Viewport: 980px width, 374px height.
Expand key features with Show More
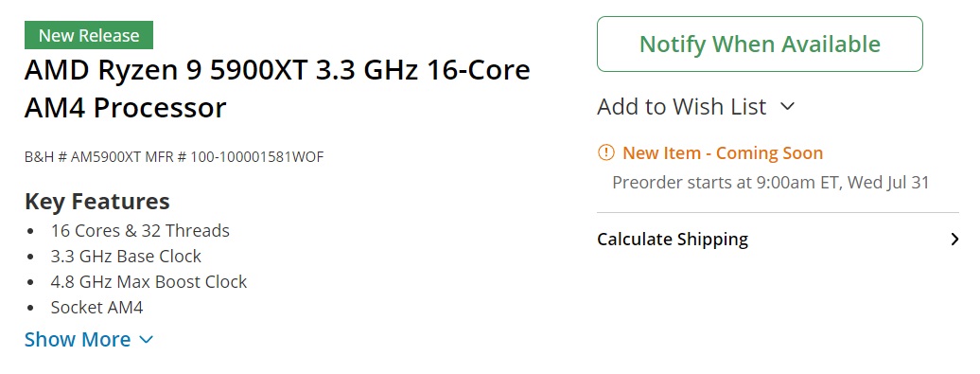(78, 340)
